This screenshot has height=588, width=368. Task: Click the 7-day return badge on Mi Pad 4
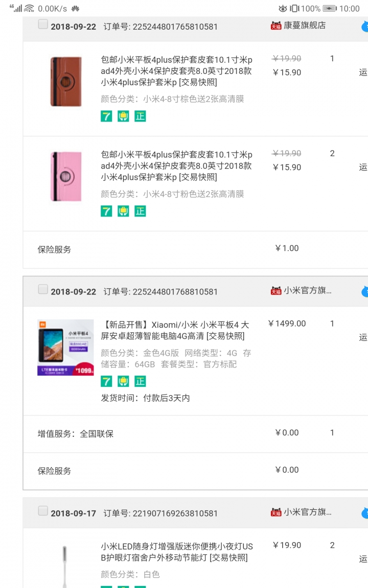[x=106, y=381]
